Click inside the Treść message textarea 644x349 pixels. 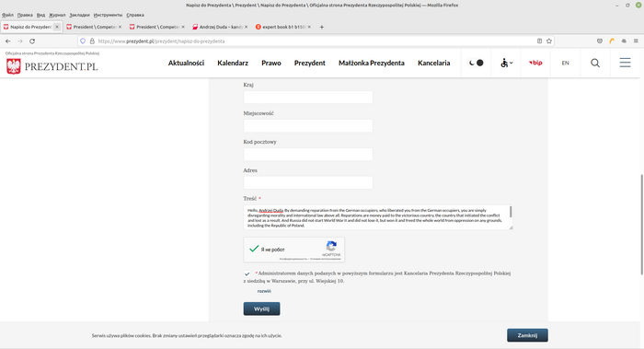377,217
